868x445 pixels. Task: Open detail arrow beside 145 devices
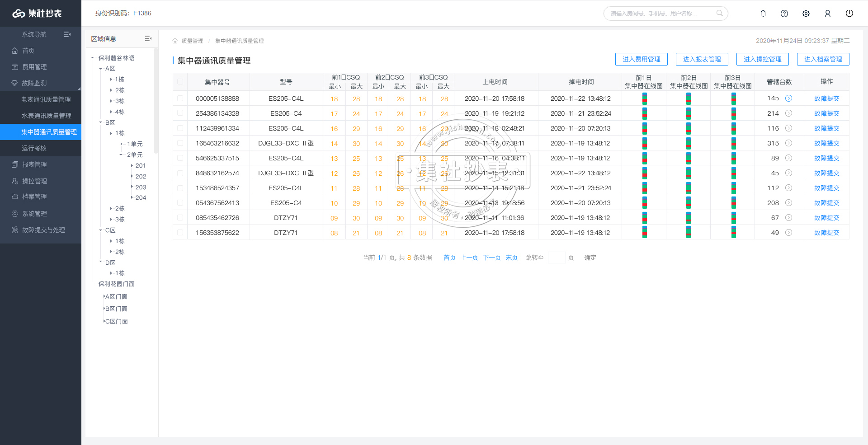788,98
